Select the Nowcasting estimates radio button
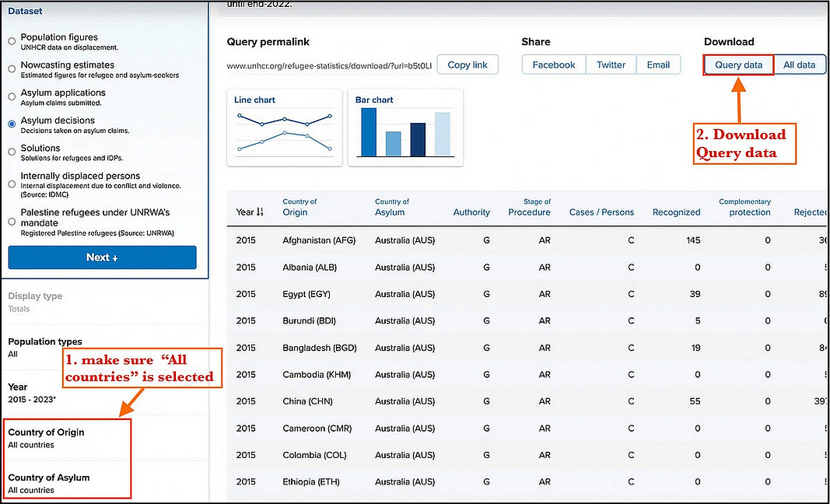This screenshot has width=830, height=504. [12, 68]
